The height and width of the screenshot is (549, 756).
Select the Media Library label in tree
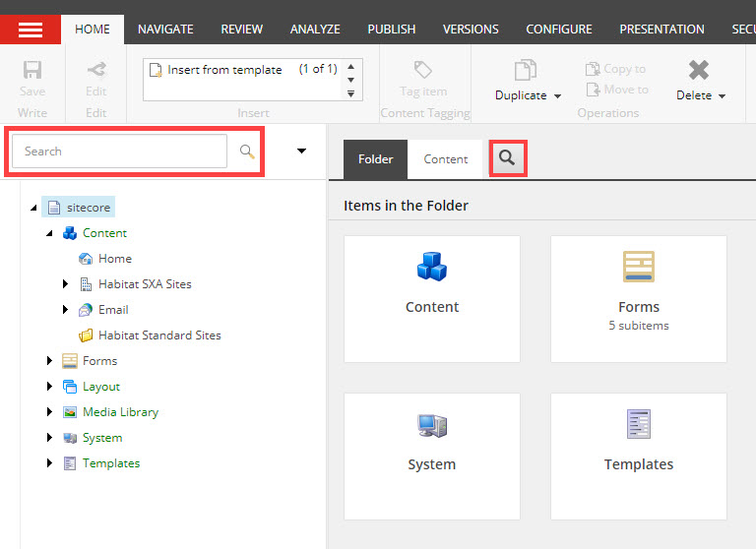tap(120, 412)
